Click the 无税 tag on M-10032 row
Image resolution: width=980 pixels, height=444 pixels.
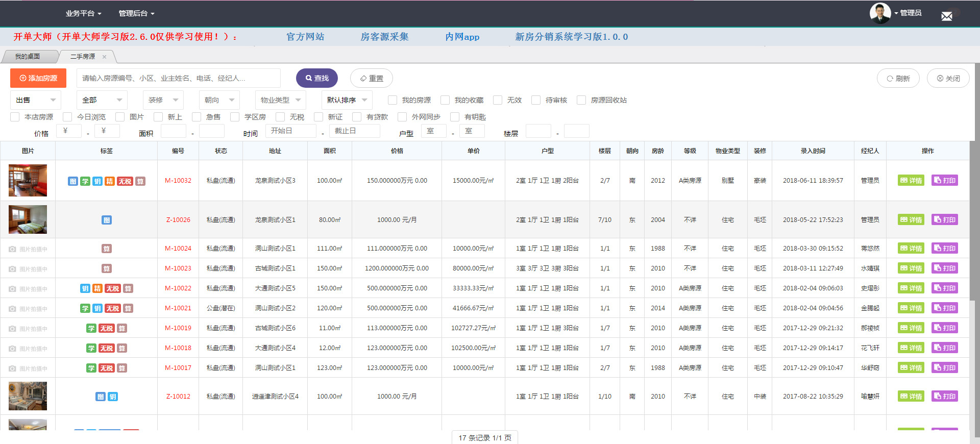[x=125, y=181]
